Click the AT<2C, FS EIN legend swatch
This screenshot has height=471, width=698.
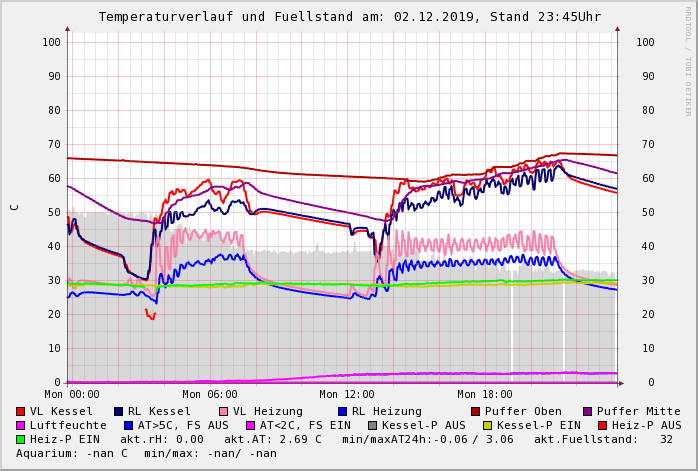point(250,425)
